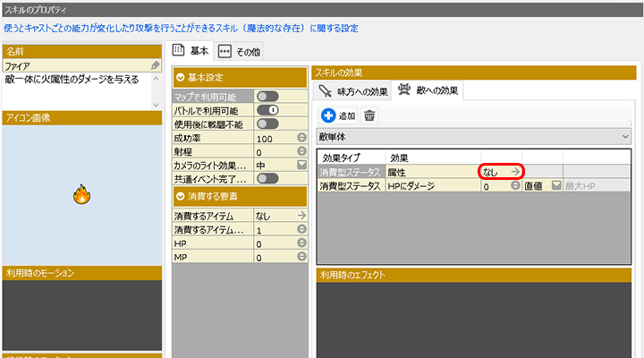Image resolution: width=644 pixels, height=358 pixels.
Task: Click the HPにダメージ value stepper icon
Action: pos(515,186)
